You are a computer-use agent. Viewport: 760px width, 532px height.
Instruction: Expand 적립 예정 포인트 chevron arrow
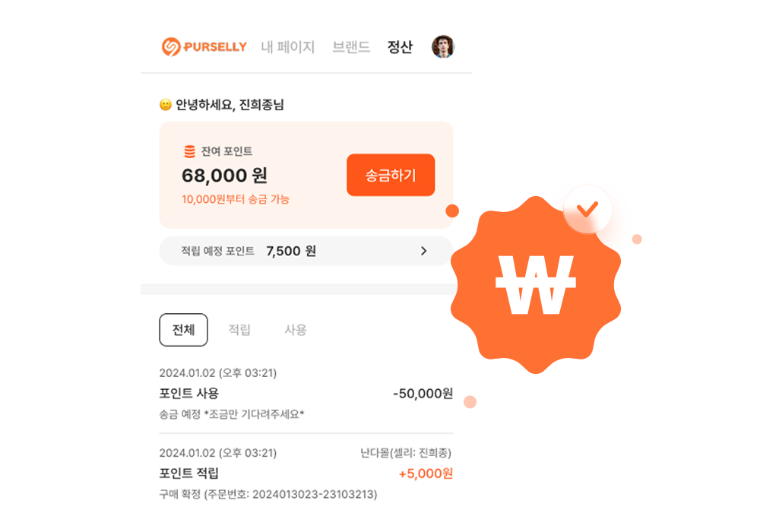423,251
